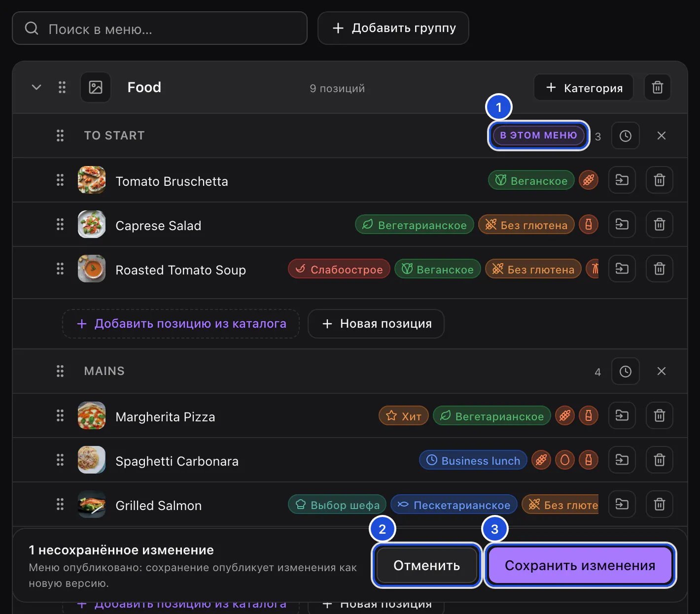
Task: Click the gluten allergen icon on Tomato Bruschetta
Action: [x=589, y=180]
